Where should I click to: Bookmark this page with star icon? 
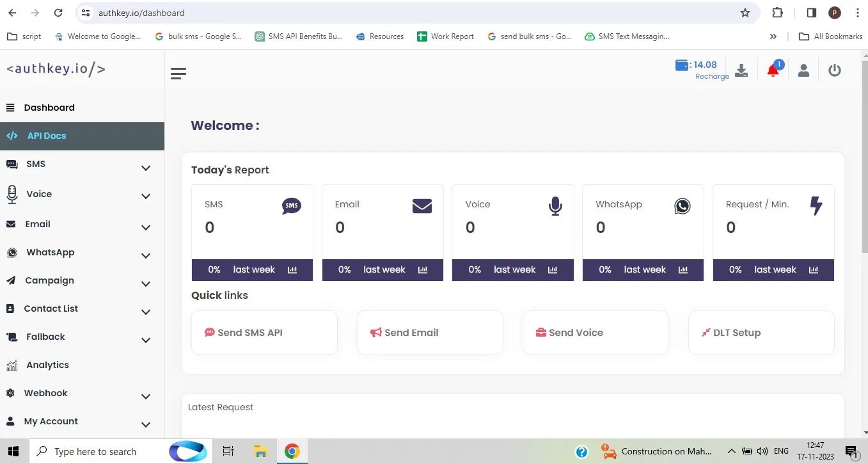pyautogui.click(x=745, y=13)
